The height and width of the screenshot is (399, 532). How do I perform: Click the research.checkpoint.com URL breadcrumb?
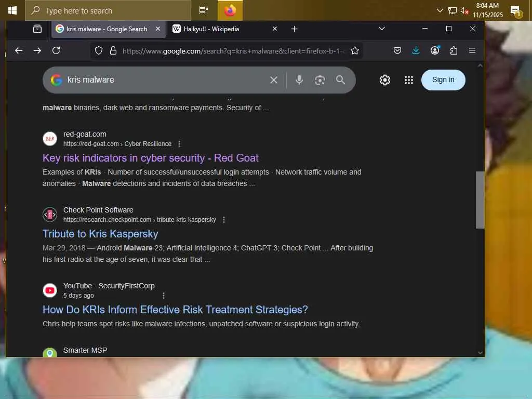point(139,220)
